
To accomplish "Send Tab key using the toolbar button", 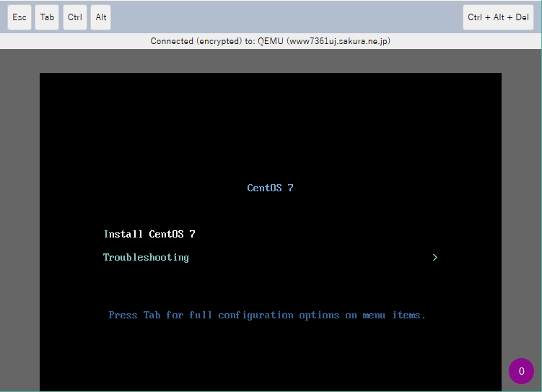I will click(47, 17).
